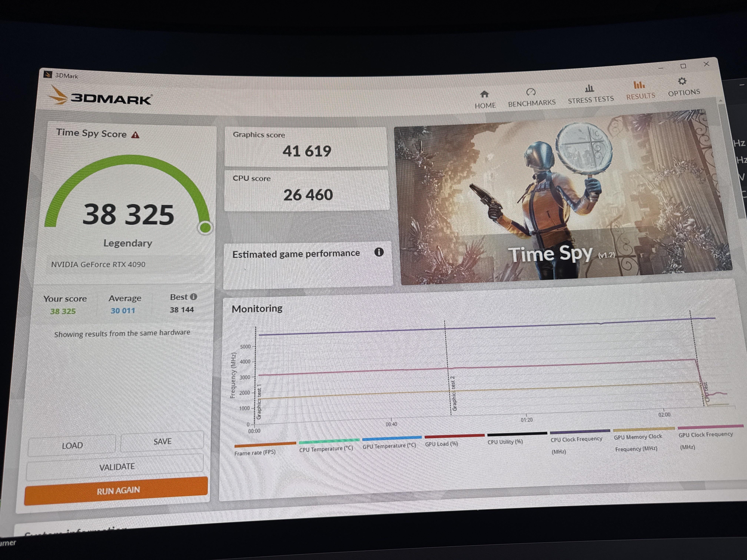
Task: Click the Estimated game performance info icon
Action: point(379,252)
